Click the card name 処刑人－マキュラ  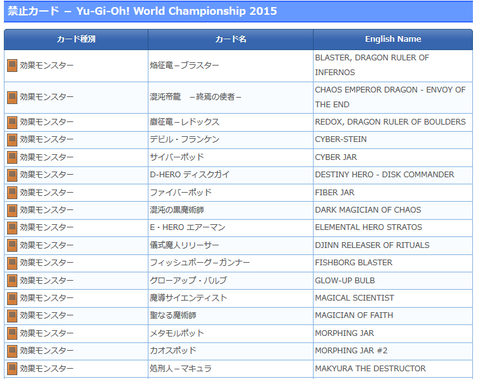(x=181, y=368)
